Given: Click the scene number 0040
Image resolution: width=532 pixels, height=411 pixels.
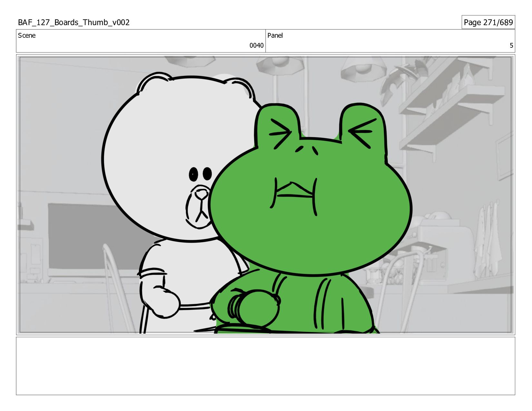Looking at the screenshot, I should point(256,45).
